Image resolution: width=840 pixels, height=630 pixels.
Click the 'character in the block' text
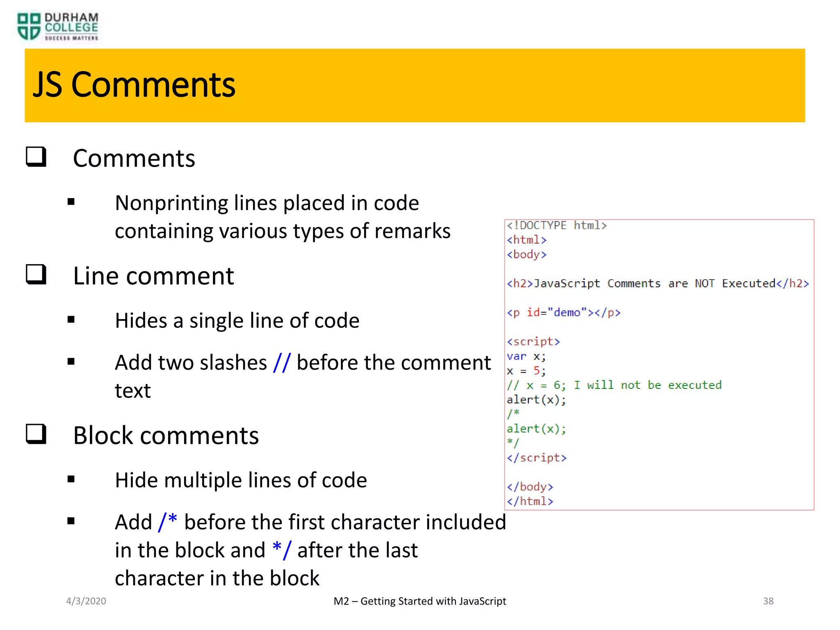[217, 578]
